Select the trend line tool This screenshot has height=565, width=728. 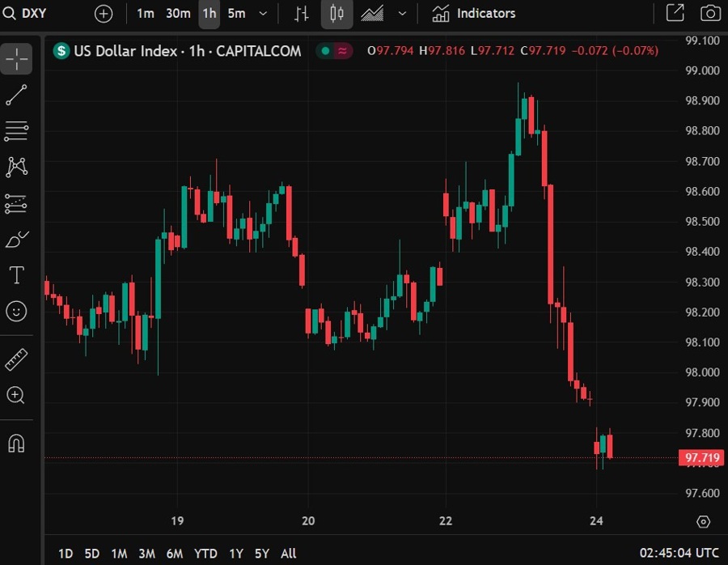[16, 95]
